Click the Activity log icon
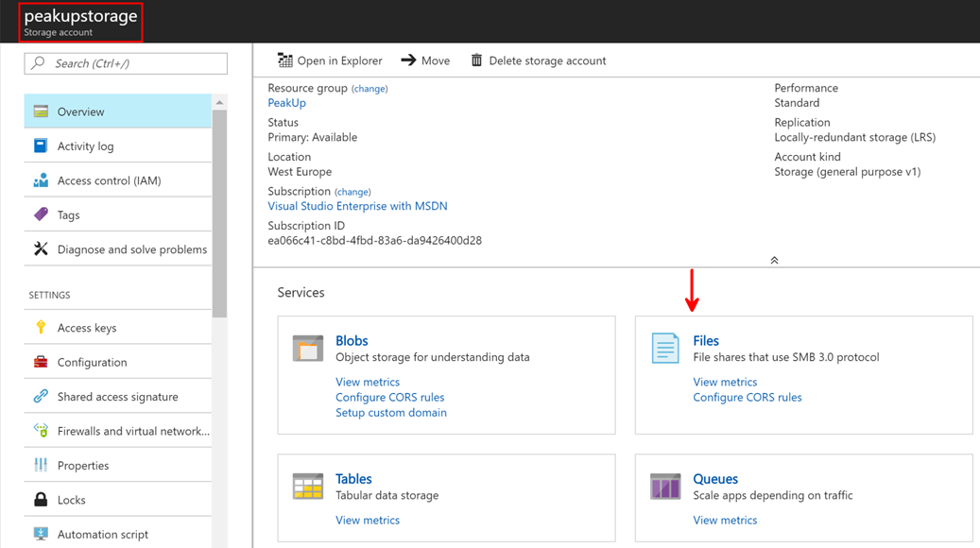980x548 pixels. pos(41,146)
